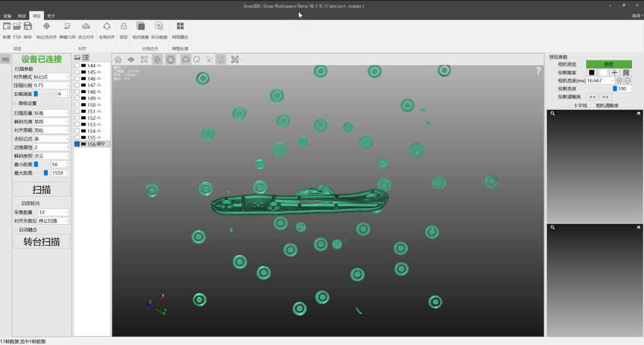Check the box for frame 147
This screenshot has width=644, height=345.
[77, 85]
